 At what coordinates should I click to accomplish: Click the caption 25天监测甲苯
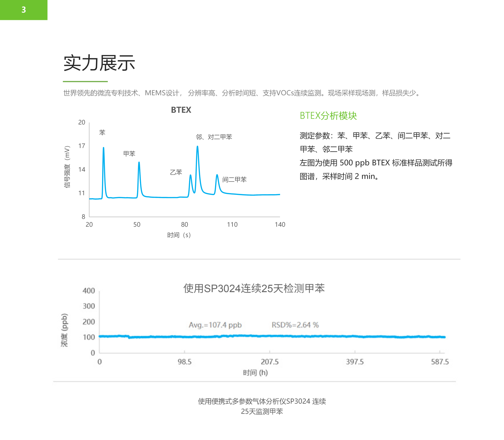(262, 411)
